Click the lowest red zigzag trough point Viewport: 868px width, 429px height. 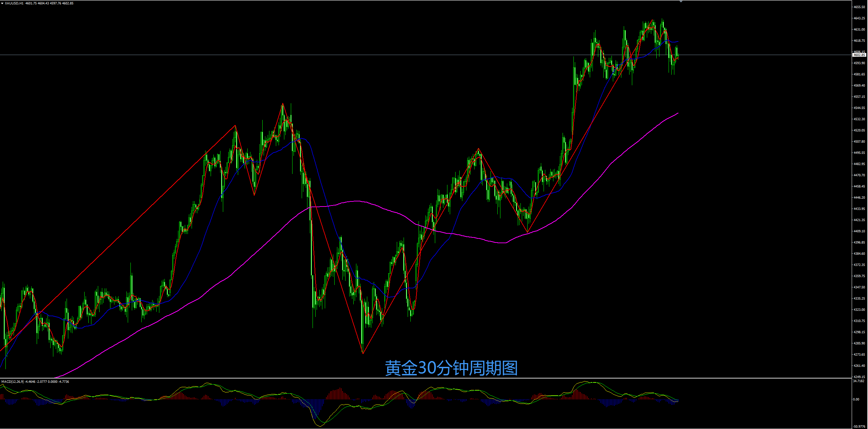(363, 353)
